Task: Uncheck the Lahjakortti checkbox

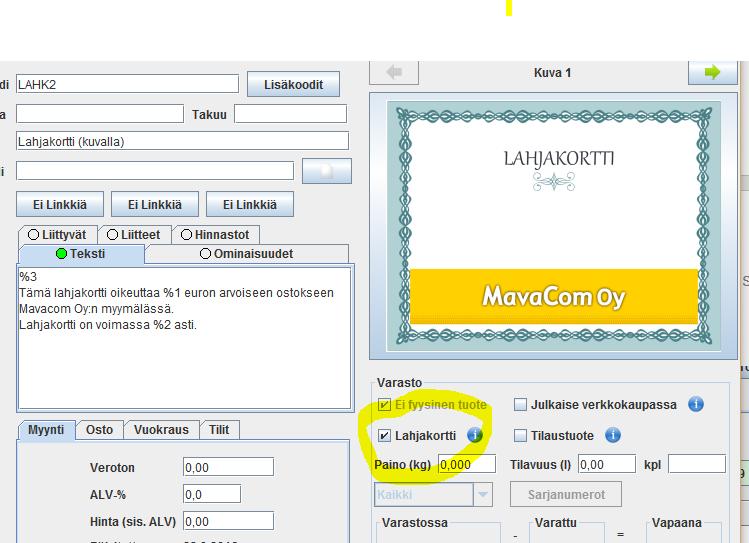Action: 384,436
